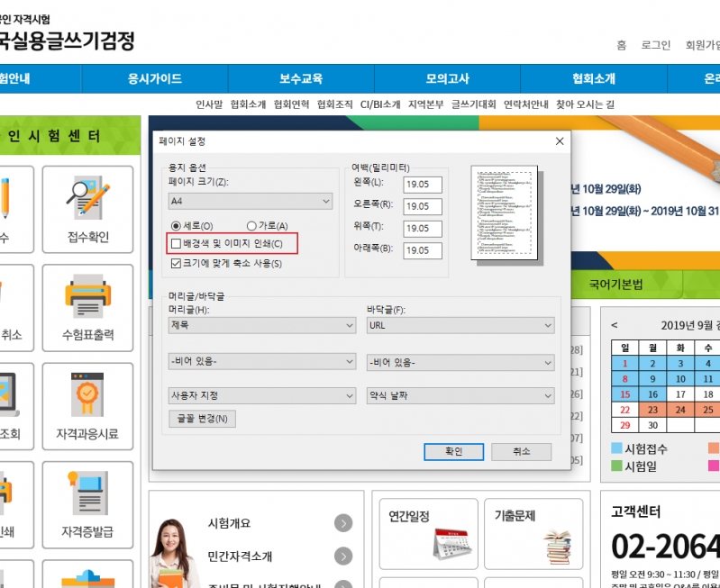The height and width of the screenshot is (588, 720).
Task: Select date 8 in the calendar
Action: (625, 379)
